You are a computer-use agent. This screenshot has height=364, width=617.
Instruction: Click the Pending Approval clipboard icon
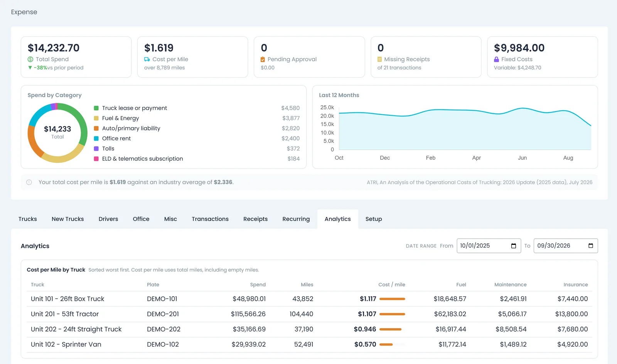[x=263, y=59]
